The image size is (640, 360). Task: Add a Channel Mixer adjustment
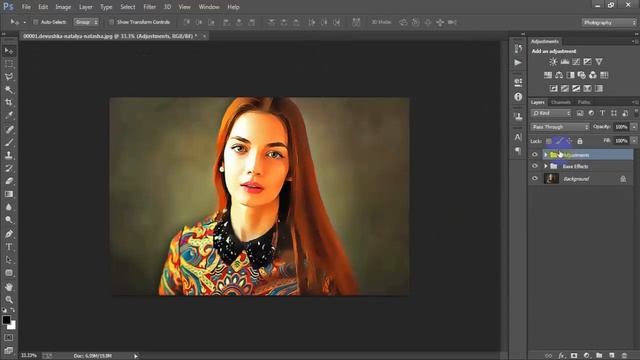pyautogui.click(x=593, y=75)
